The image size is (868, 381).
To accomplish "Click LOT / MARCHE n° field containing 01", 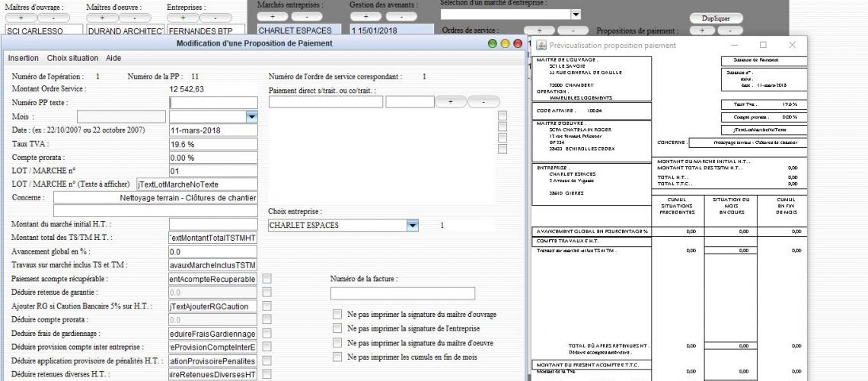I will coord(213,171).
